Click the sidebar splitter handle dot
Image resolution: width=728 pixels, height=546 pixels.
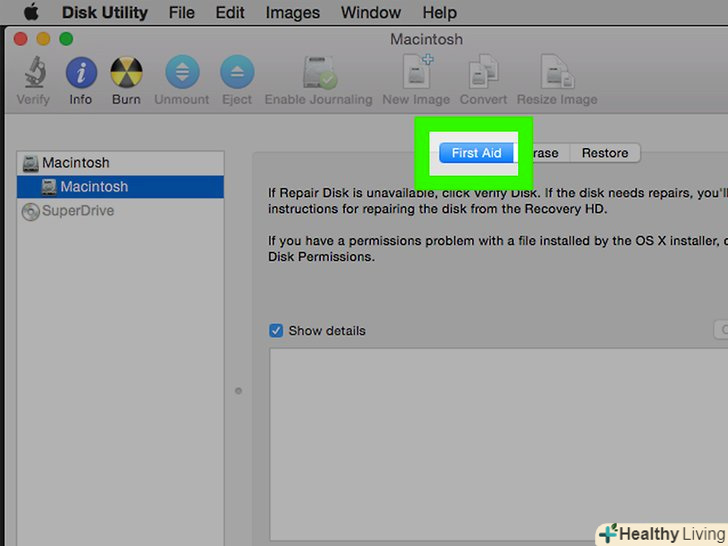click(x=238, y=391)
